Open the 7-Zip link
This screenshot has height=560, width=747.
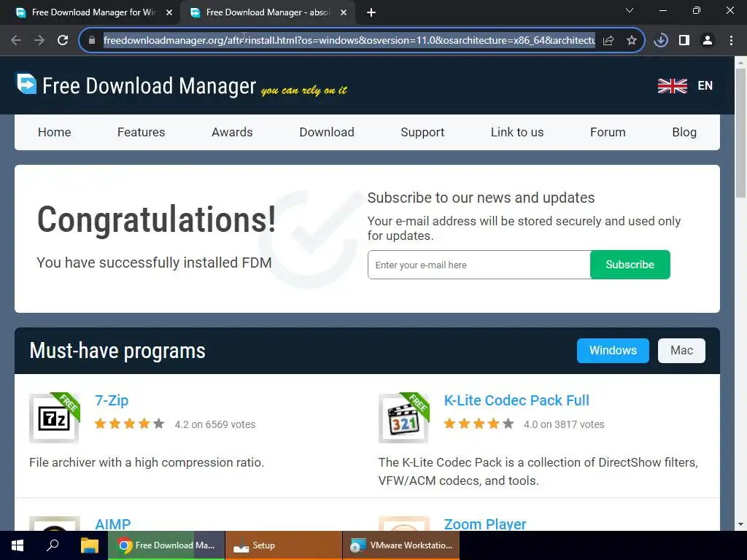click(x=112, y=400)
